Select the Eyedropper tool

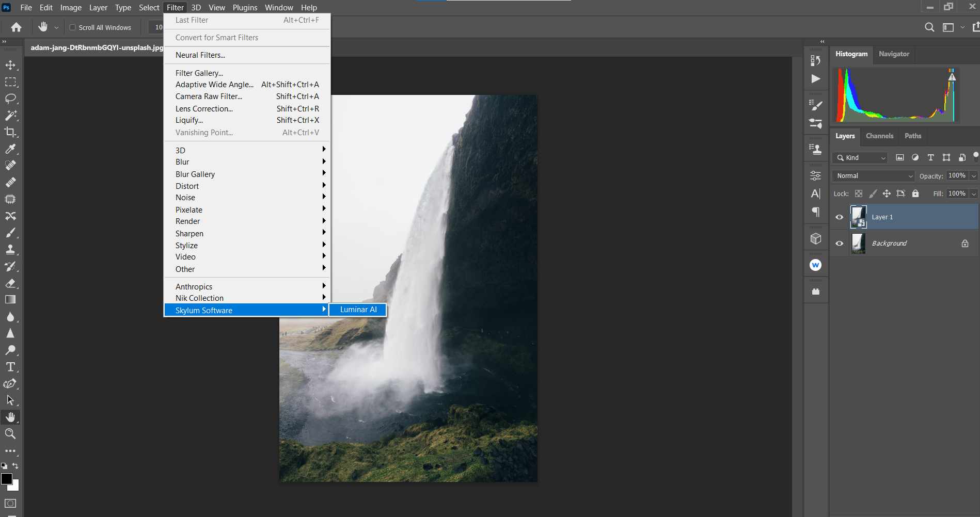(x=10, y=149)
